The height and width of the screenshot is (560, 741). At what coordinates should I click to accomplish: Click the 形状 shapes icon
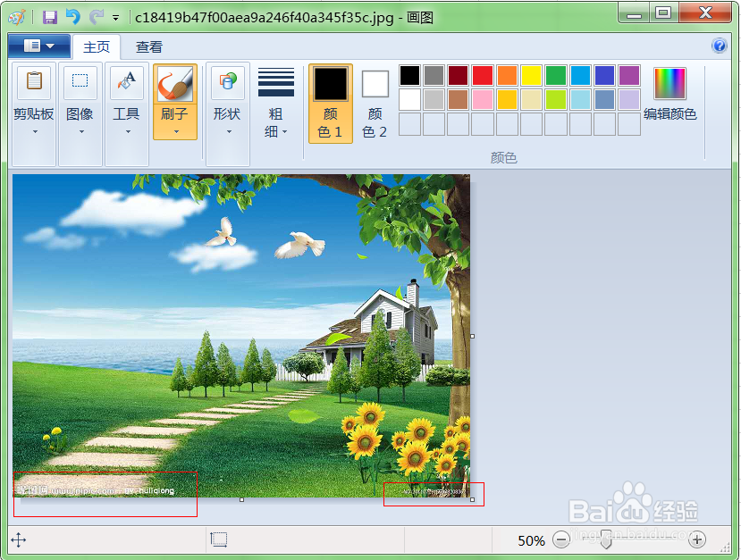228,81
